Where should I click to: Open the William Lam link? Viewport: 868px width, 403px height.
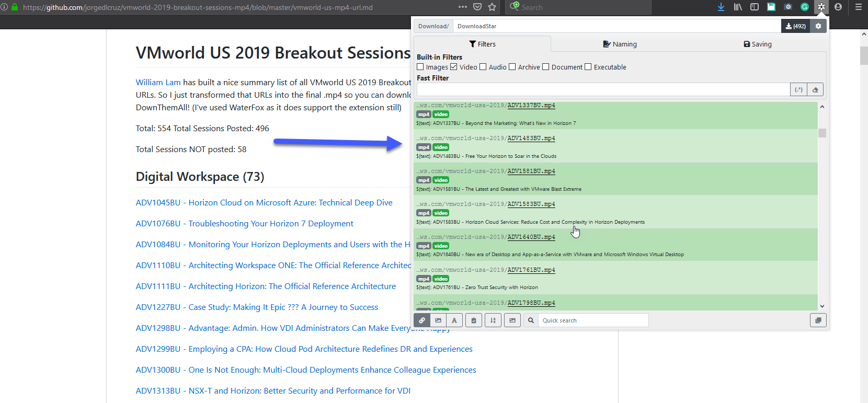158,82
